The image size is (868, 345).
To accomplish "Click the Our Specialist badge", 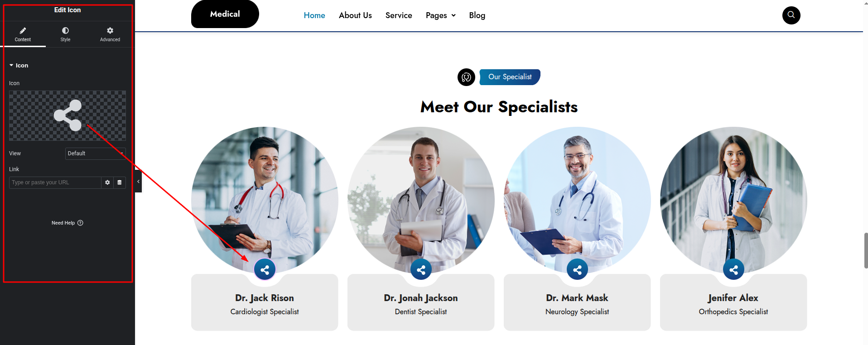I will tap(510, 77).
